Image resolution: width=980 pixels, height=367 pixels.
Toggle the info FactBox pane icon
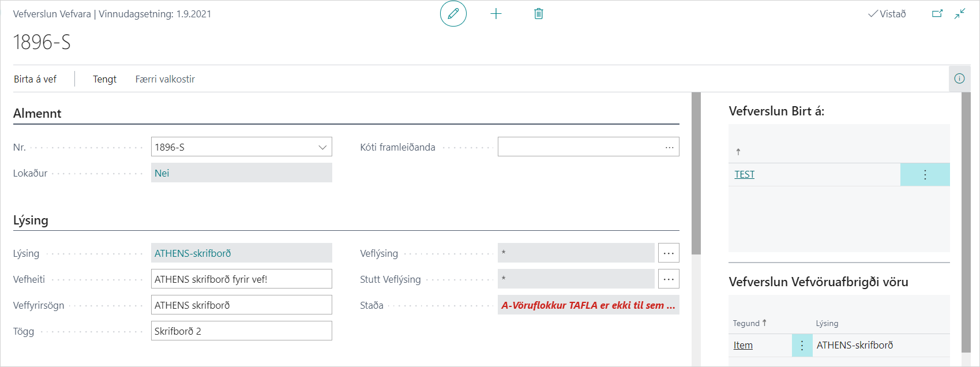(x=959, y=78)
